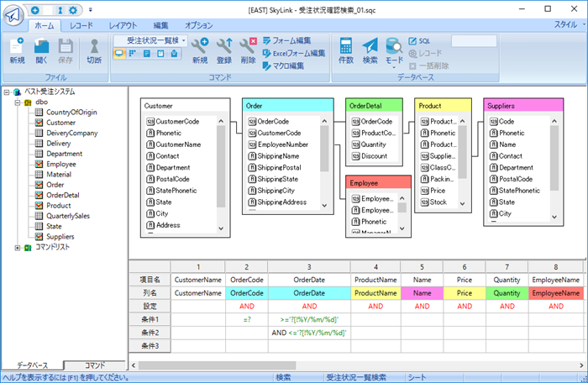Collapse the dbo tree node
The height and width of the screenshot is (383, 588).
click(x=18, y=102)
